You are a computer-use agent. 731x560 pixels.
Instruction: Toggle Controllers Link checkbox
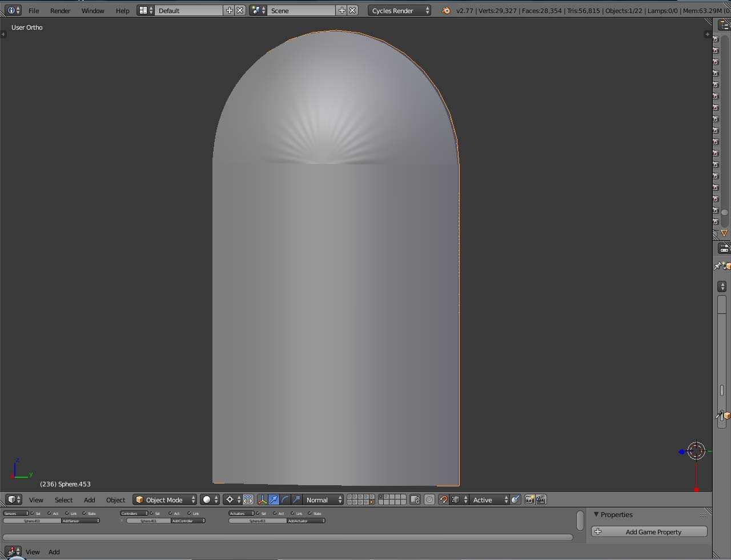tap(190, 513)
